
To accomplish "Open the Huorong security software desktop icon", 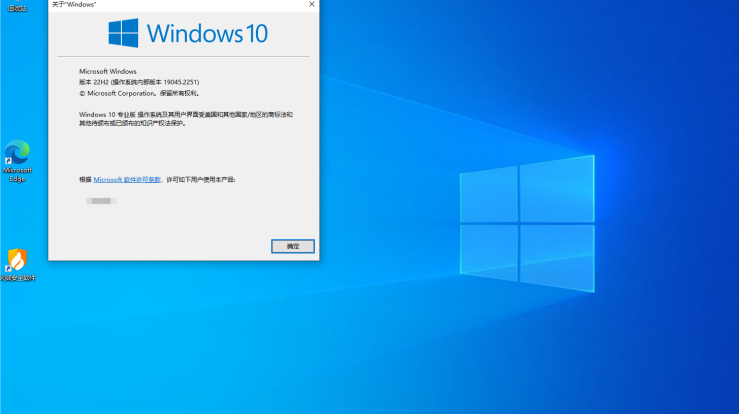I will point(17,265).
